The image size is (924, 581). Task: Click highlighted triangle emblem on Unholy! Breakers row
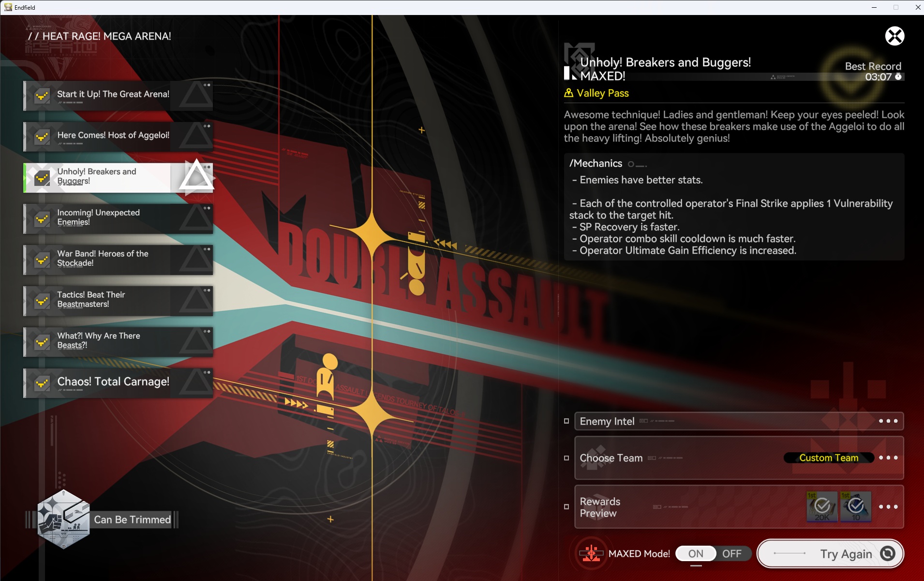[196, 176]
